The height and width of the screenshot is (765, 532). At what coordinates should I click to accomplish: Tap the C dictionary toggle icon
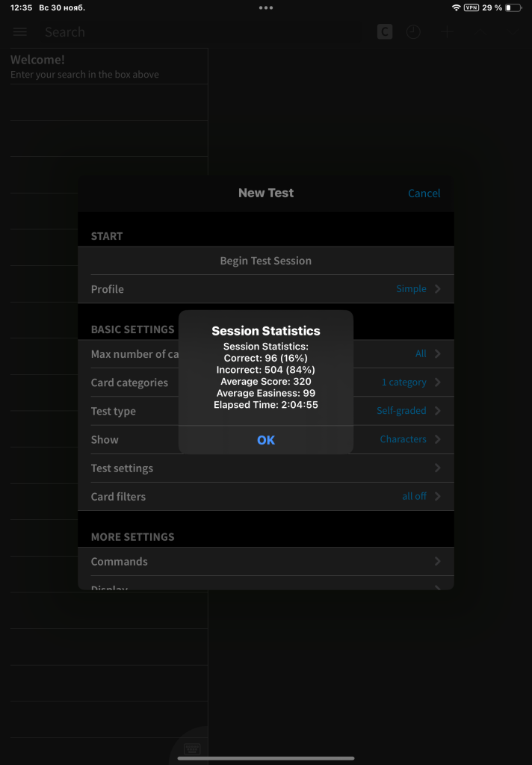tap(385, 32)
